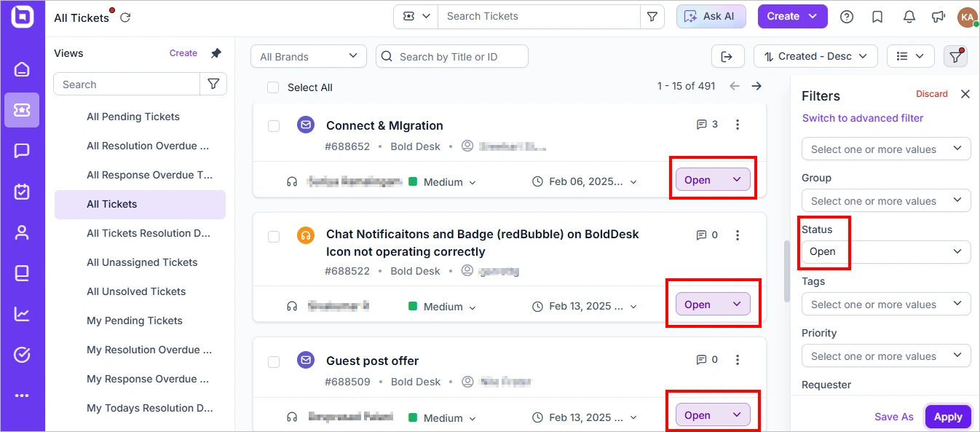This screenshot has width=980, height=432.
Task: Check the Select All checkbox
Action: pyautogui.click(x=273, y=87)
